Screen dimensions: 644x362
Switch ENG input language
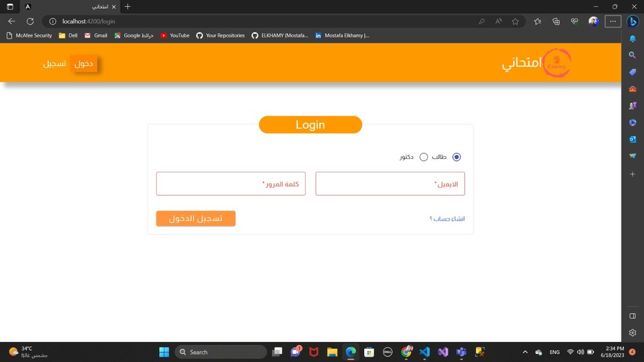click(x=555, y=352)
